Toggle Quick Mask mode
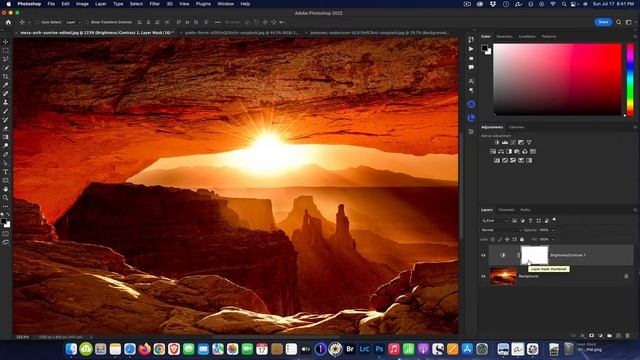Image resolution: width=640 pixels, height=360 pixels. (x=5, y=234)
